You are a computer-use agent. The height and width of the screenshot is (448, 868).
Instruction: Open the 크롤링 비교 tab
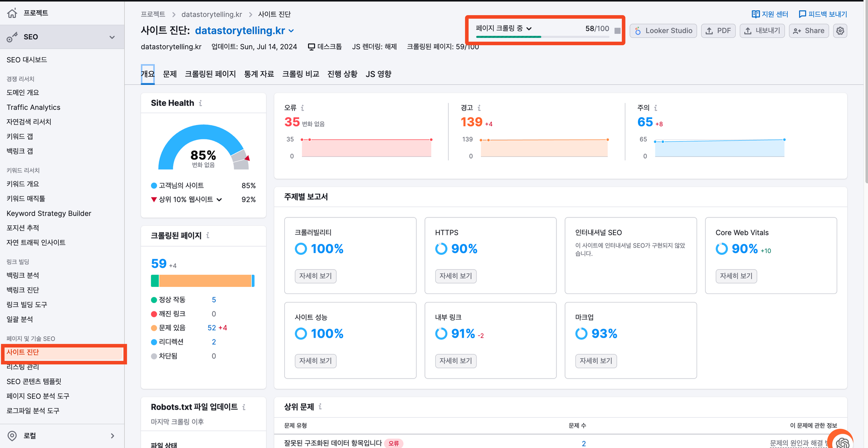(x=300, y=74)
